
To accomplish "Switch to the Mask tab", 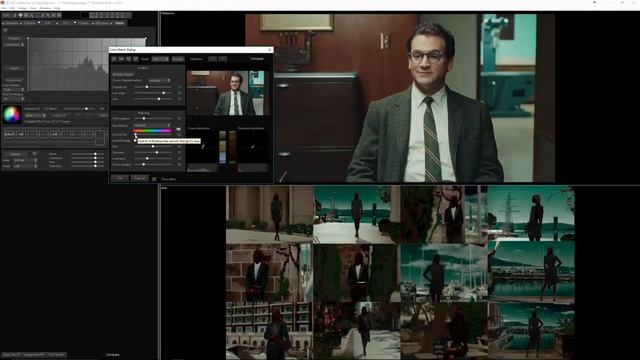I will pyautogui.click(x=120, y=23).
